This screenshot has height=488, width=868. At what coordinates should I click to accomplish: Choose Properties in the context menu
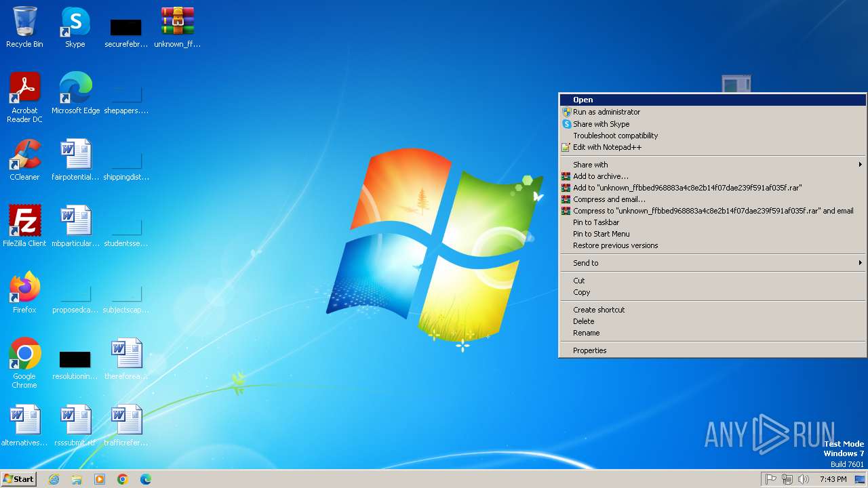(x=713, y=350)
